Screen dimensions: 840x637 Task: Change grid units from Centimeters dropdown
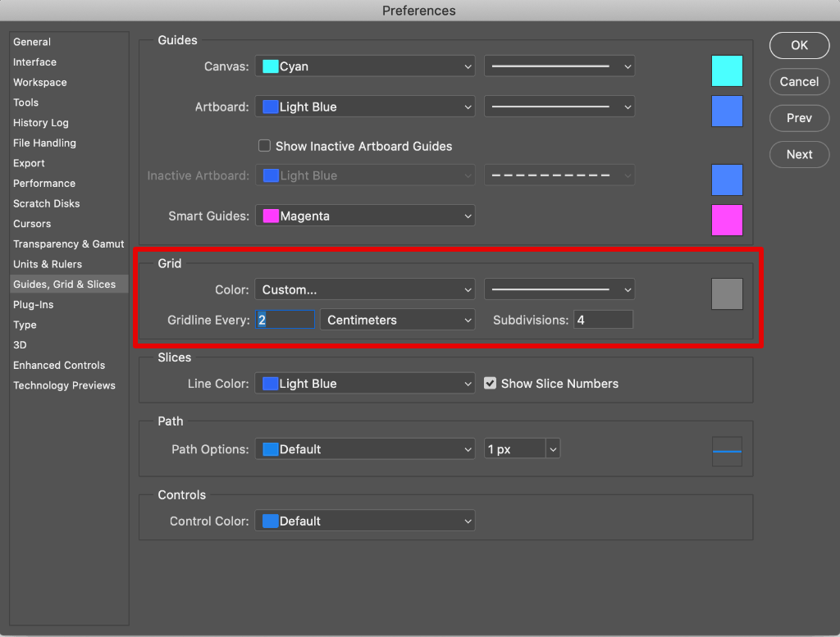tap(398, 321)
